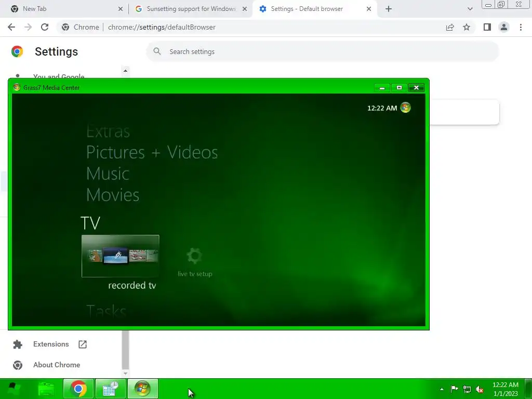Close the New Tab tab

pos(121,9)
